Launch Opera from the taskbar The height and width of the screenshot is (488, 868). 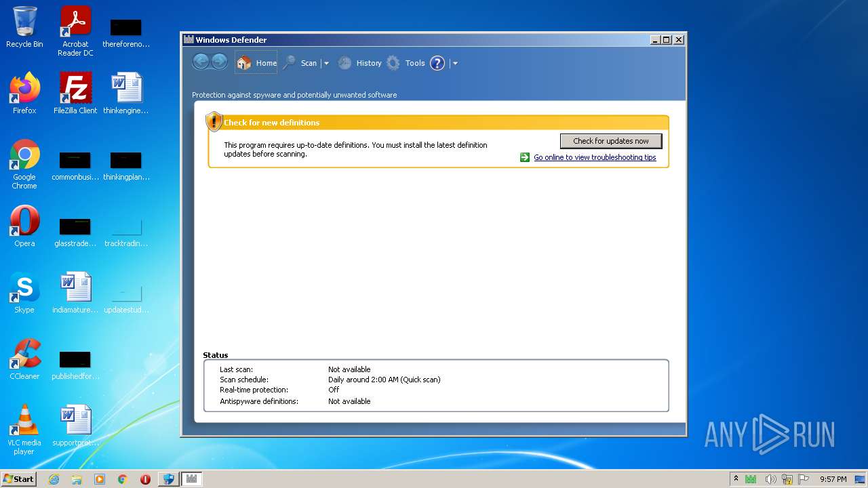145,479
